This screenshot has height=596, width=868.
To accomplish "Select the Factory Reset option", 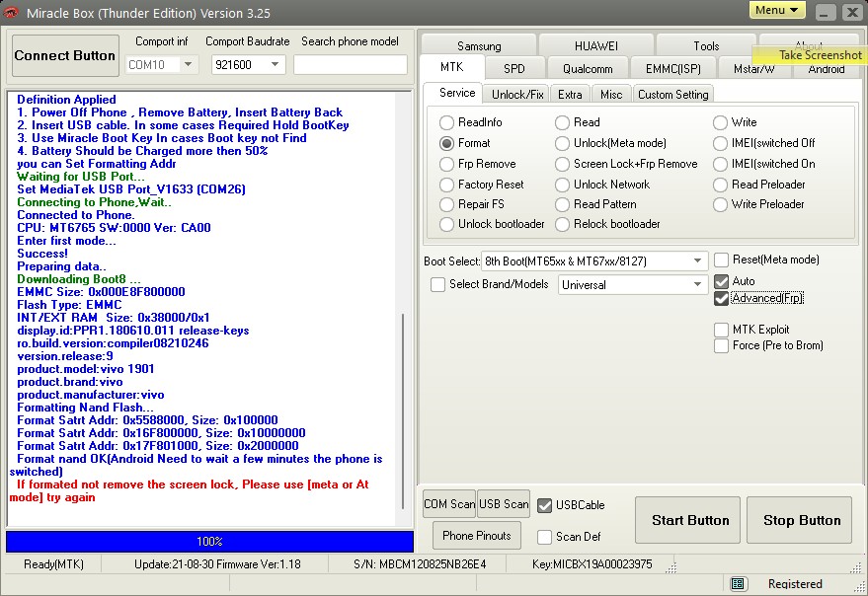I will pos(446,185).
